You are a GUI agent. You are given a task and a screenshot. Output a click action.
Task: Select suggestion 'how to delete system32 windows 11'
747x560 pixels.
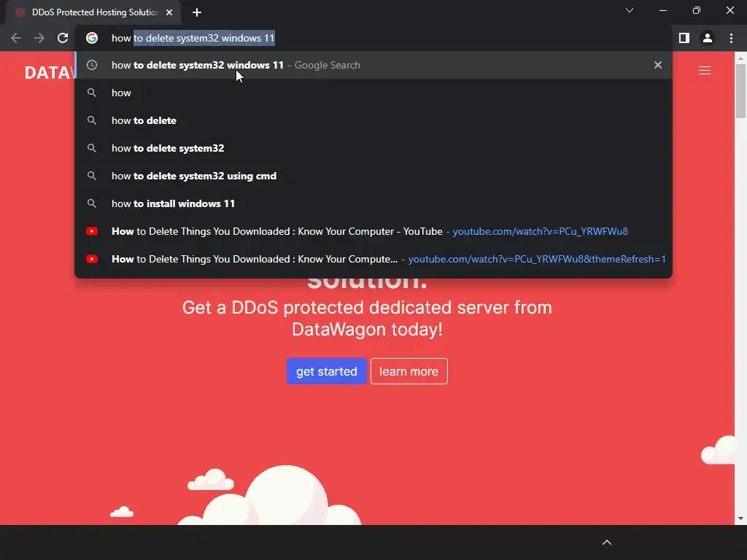[373, 65]
